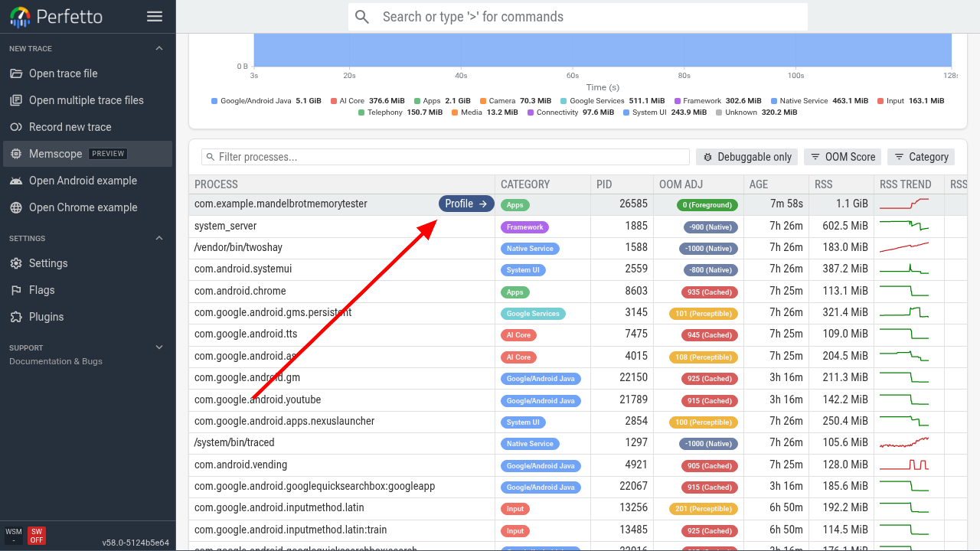Collapse the NEW TRACE section
This screenshot has height=551, width=980.
(x=159, y=48)
